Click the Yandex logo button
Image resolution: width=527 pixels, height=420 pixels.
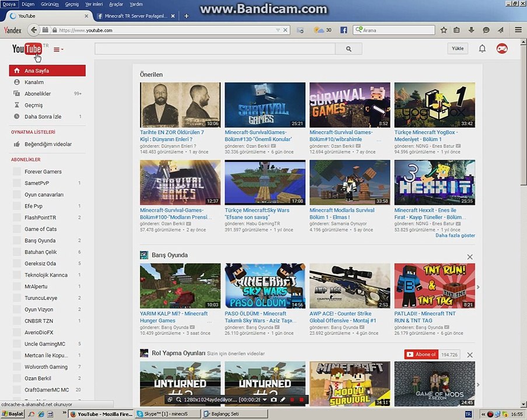(13, 30)
